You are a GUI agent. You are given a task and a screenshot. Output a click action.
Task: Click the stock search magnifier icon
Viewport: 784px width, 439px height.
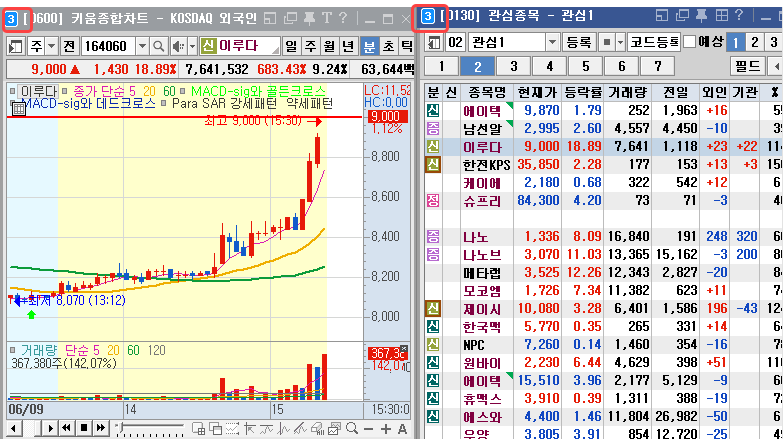[158, 46]
